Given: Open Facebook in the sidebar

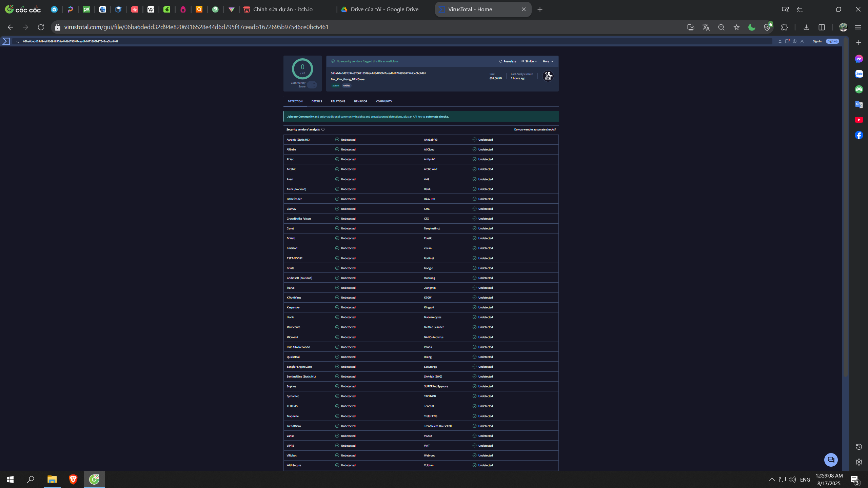Looking at the screenshot, I should click(859, 135).
